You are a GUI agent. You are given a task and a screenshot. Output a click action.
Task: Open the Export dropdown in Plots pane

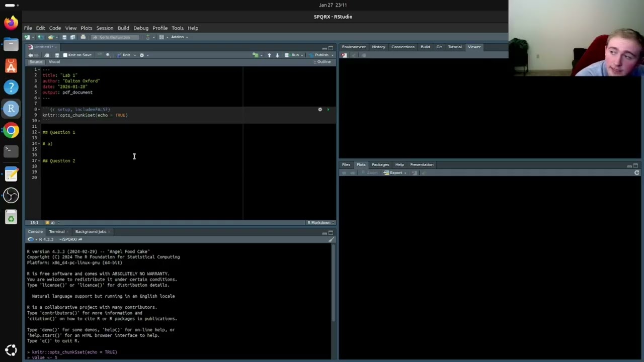[395, 172]
